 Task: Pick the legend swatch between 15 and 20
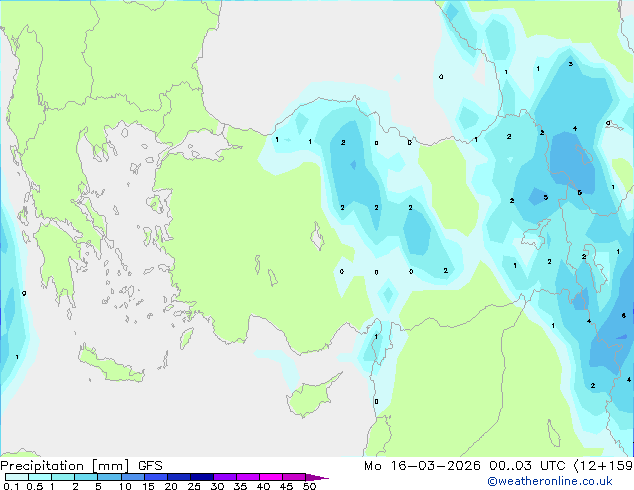(156, 477)
